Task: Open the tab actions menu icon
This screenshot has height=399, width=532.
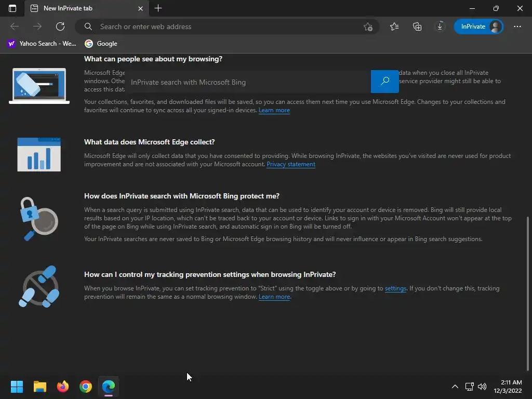Action: tap(12, 8)
